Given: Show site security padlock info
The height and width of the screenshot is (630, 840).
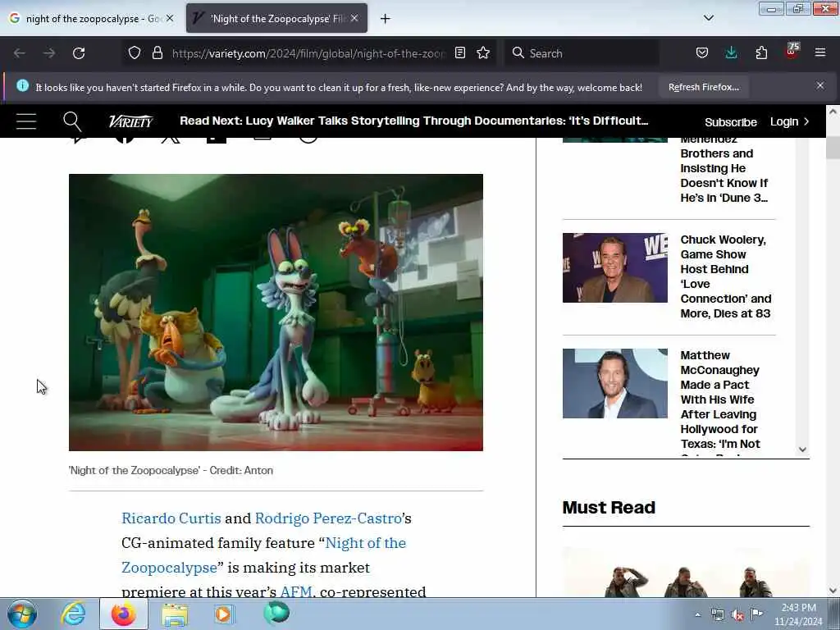Looking at the screenshot, I should click(157, 53).
